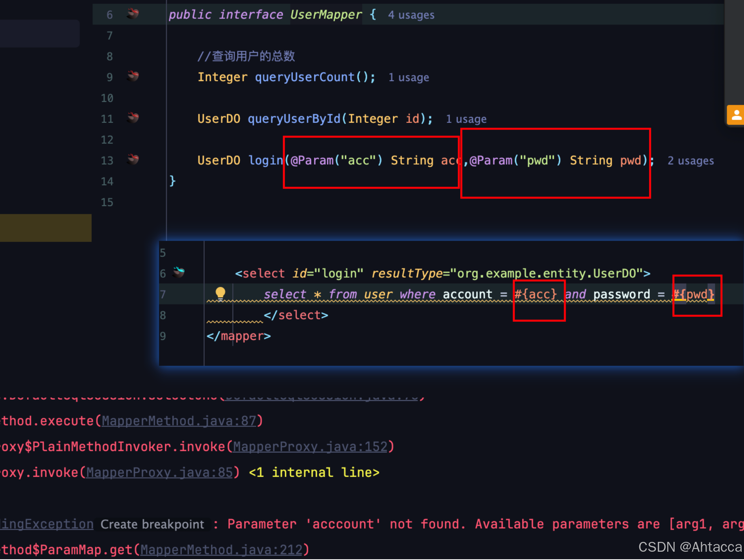Open the '1 usage' hint after queryUserCount

coord(409,78)
